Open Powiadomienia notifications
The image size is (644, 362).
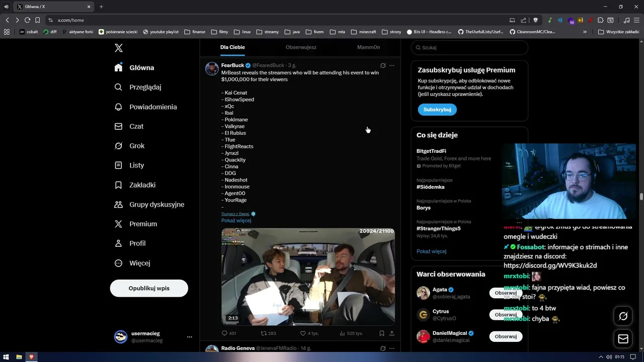(x=146, y=107)
